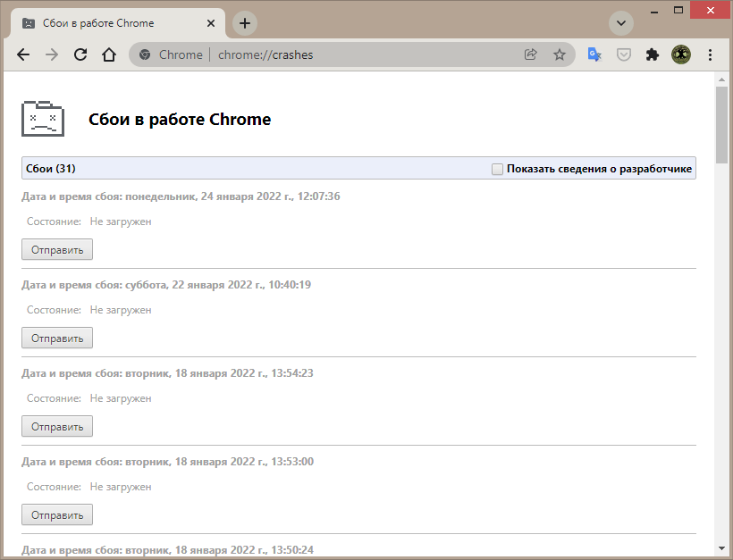Screen dimensions: 733x560
Task: Go back with the back arrow
Action: tap(23, 54)
